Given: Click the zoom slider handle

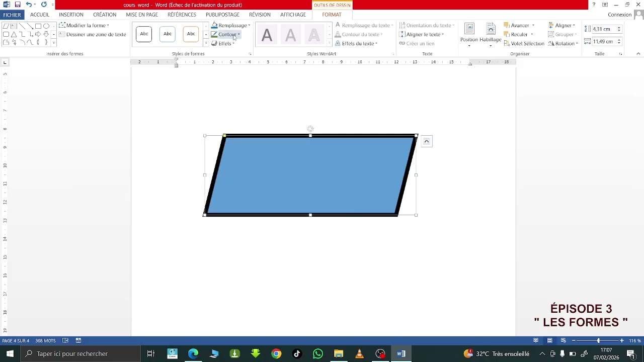Looking at the screenshot, I should [x=598, y=340].
